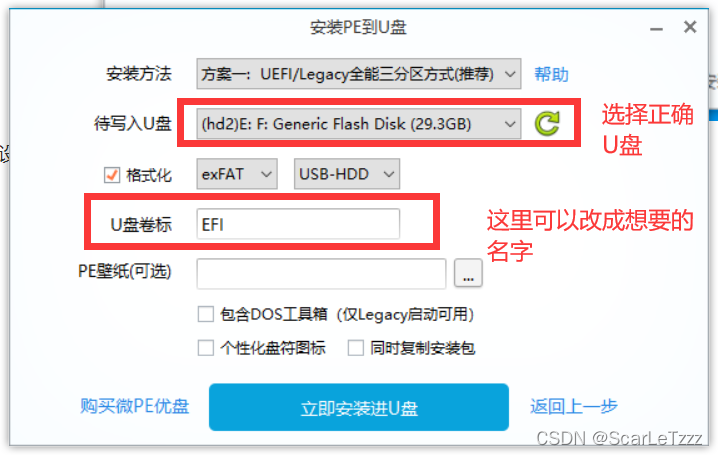Screen dimensions: 718x455
Task: Click the 返回上一步 back link
Action: (x=574, y=406)
